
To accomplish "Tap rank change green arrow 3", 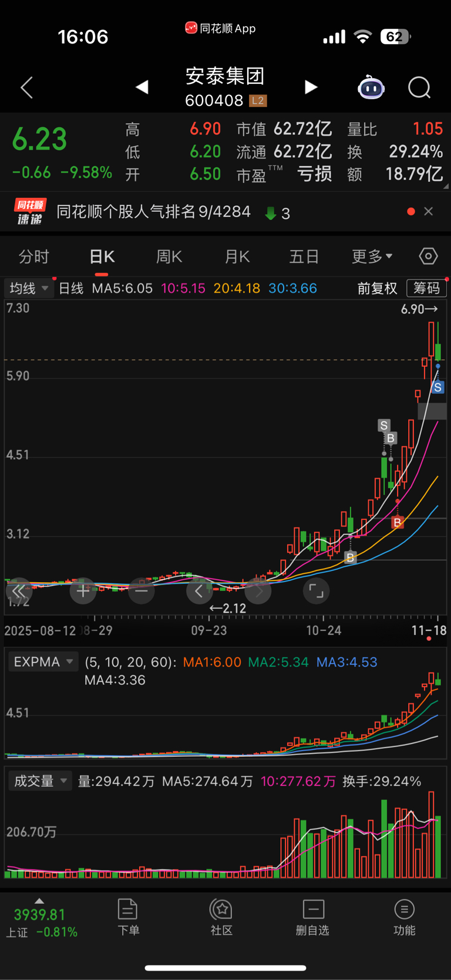I will pyautogui.click(x=277, y=213).
